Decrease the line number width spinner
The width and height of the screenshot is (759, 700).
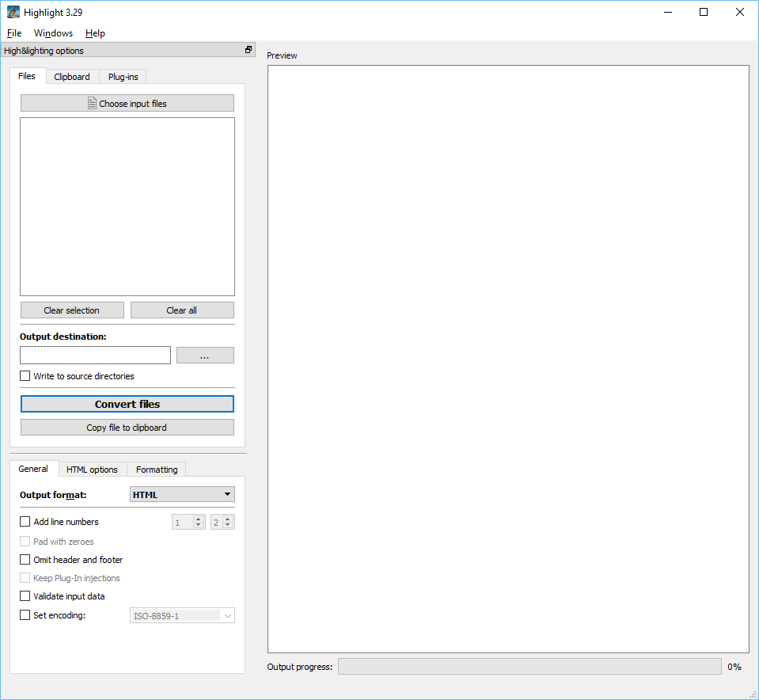coord(228,525)
